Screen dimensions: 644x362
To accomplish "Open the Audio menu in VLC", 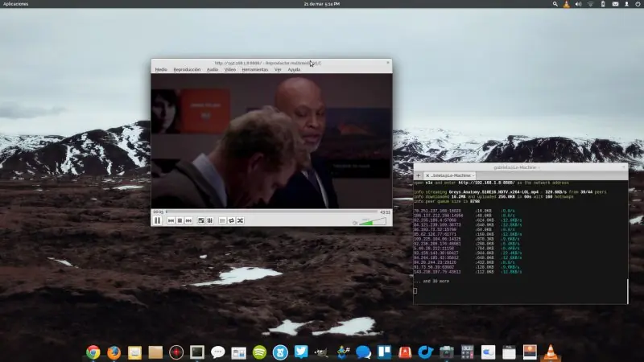I will (x=213, y=70).
